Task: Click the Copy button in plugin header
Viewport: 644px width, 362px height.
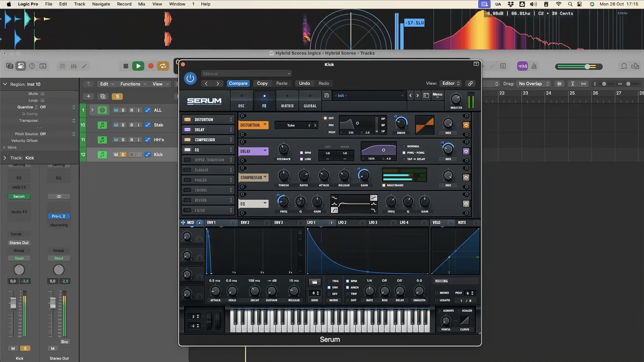Action: [262, 84]
